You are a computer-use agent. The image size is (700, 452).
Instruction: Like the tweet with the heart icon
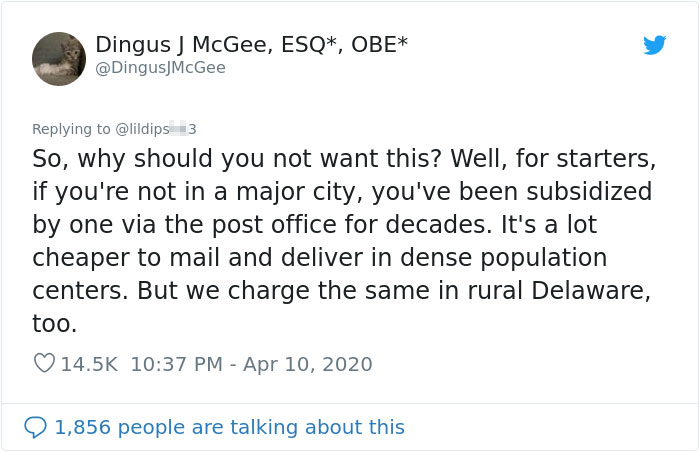pos(44,364)
